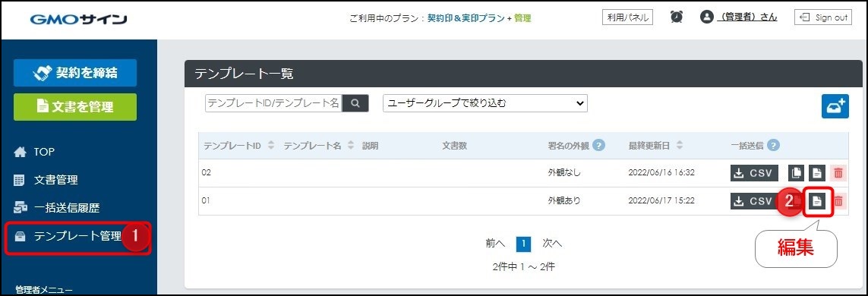Viewport: 868px width, 296px height.
Task: Click the 外観なし cell
Action: click(x=564, y=173)
